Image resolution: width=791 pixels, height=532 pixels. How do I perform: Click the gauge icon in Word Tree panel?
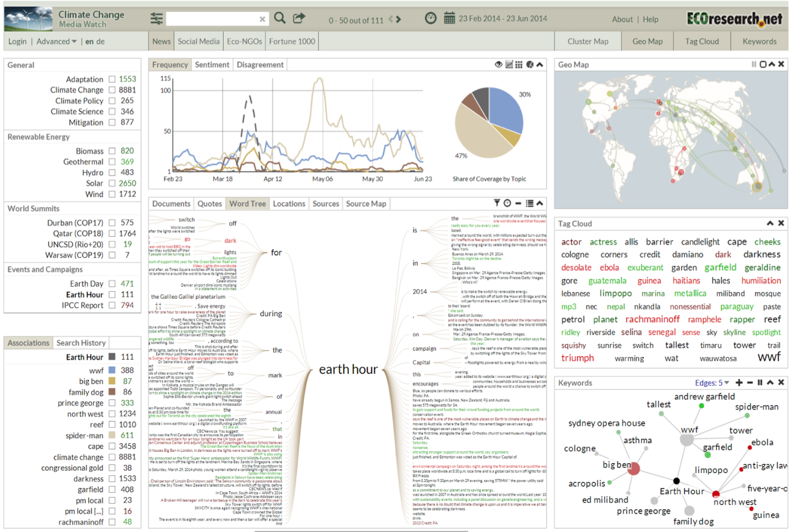507,203
